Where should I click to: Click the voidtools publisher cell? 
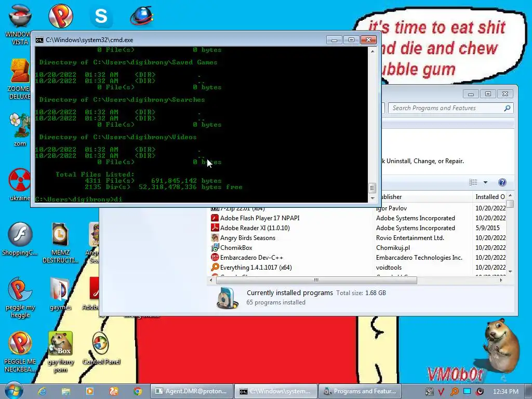point(389,267)
